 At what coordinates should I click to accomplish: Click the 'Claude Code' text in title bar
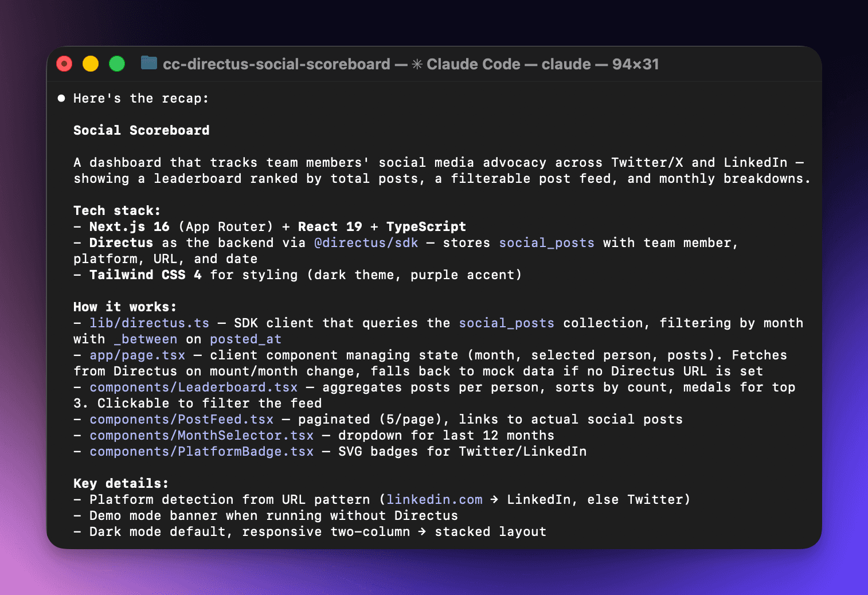(474, 64)
